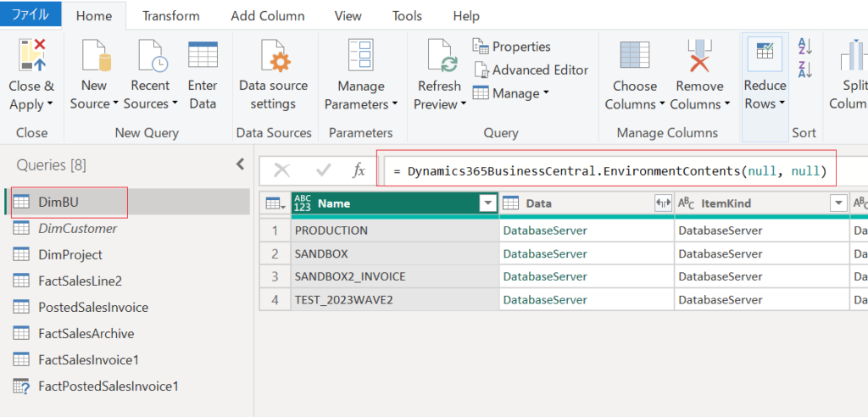Select the FactSalesArchive query
Viewport: 868px width, 417px height.
point(86,333)
